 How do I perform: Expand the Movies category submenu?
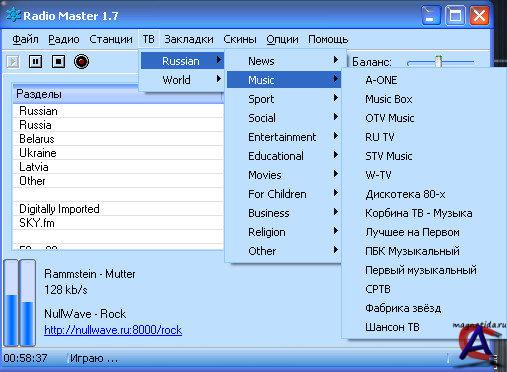click(x=284, y=175)
